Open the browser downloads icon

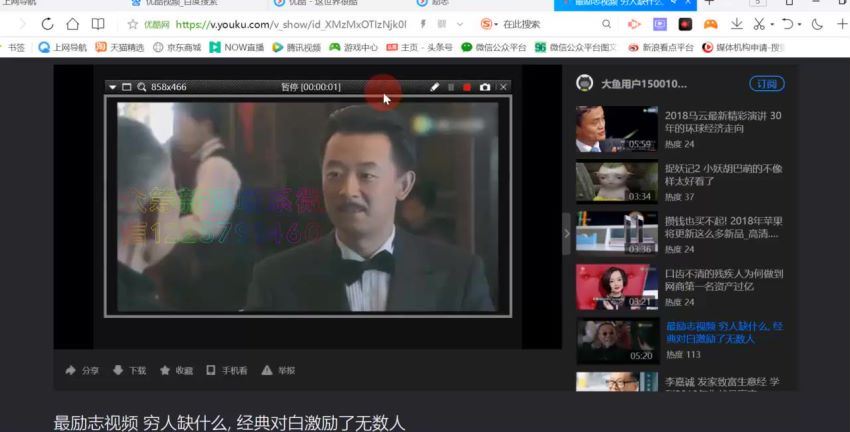736,24
